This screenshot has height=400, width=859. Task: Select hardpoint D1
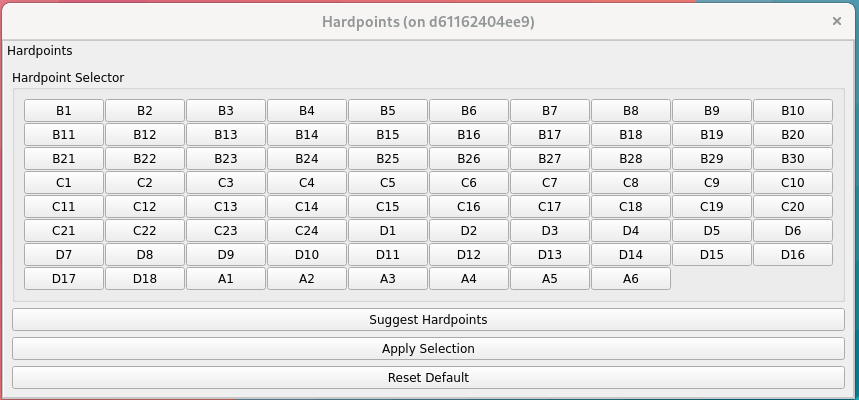388,231
